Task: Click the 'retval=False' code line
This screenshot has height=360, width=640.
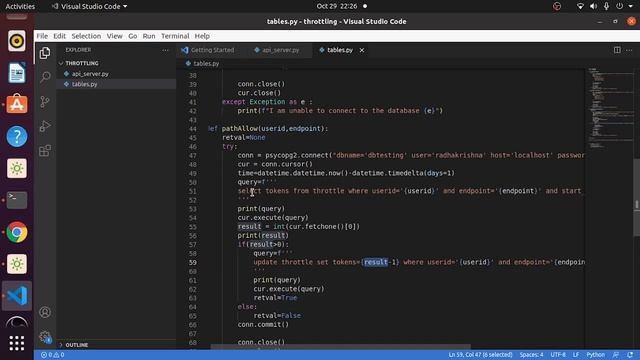Action: pos(277,316)
